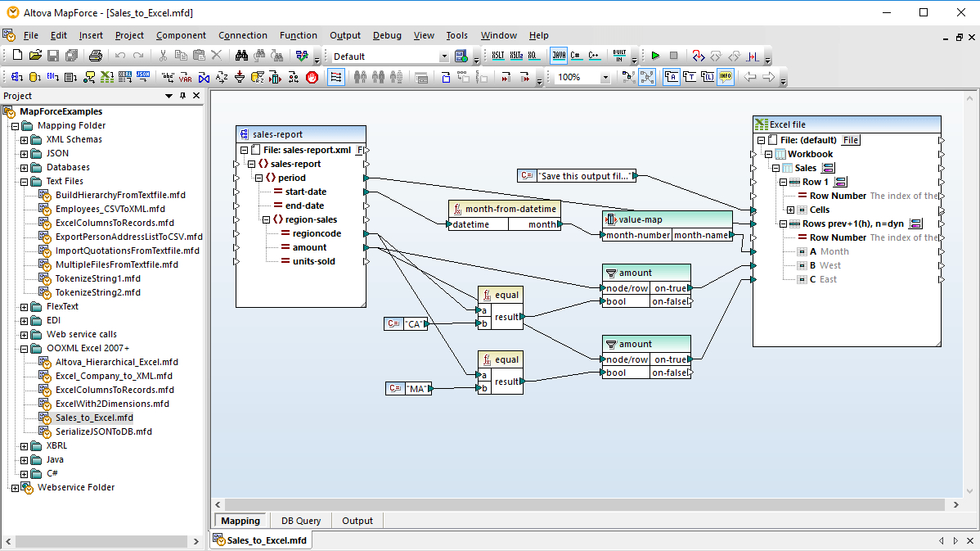Viewport: 980px width, 551px height.
Task: Click the File button on Excel component
Action: tap(849, 139)
